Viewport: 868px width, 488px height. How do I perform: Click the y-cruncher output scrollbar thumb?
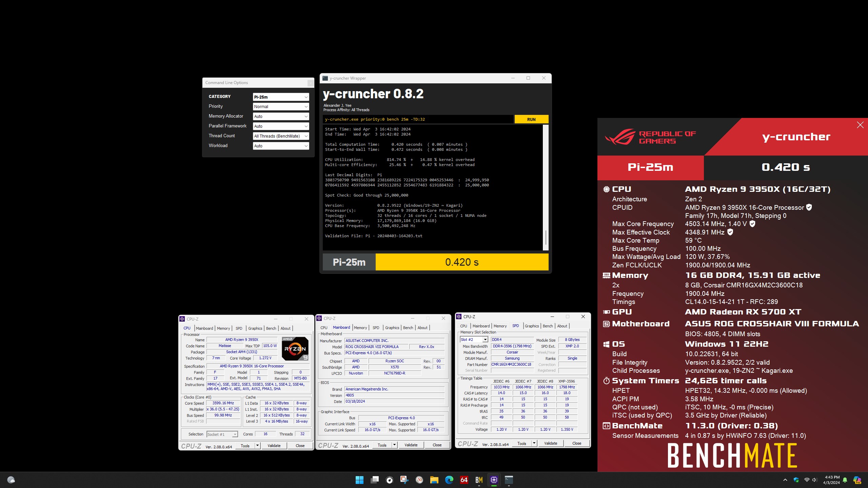point(546,237)
